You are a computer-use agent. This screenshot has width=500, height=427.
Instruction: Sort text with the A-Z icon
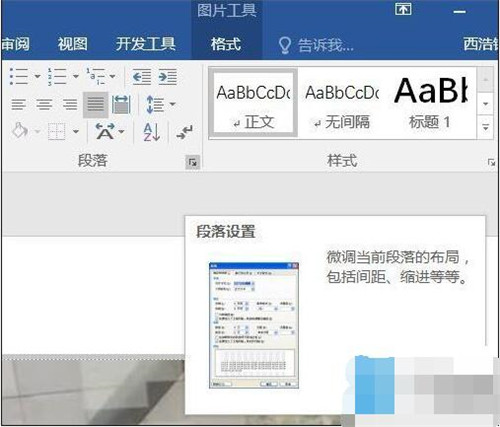pos(151,132)
